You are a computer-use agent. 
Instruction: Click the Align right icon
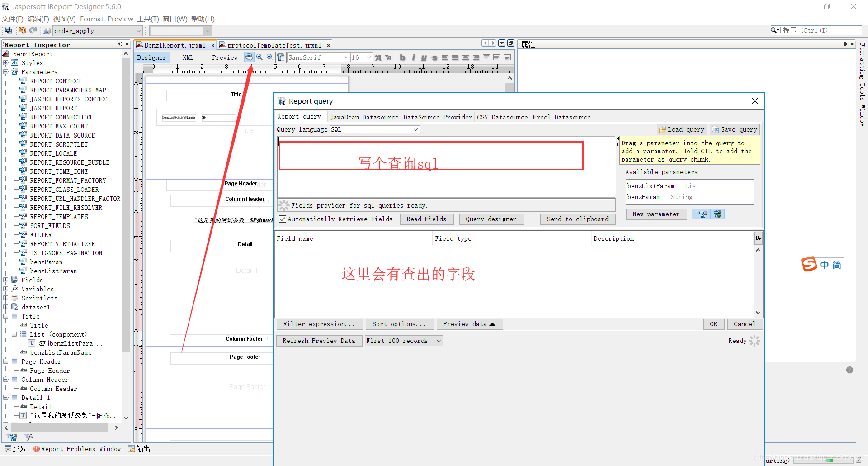click(x=476, y=57)
